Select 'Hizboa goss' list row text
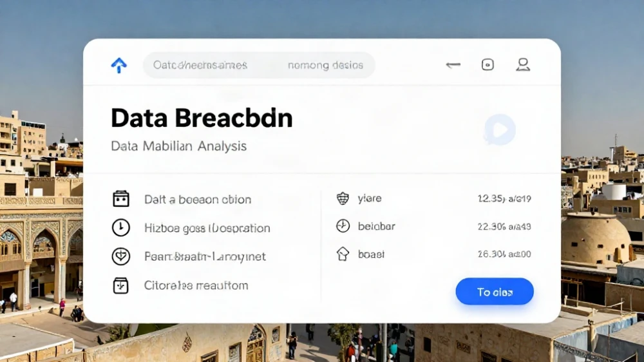This screenshot has height=362, width=644. pos(207,228)
